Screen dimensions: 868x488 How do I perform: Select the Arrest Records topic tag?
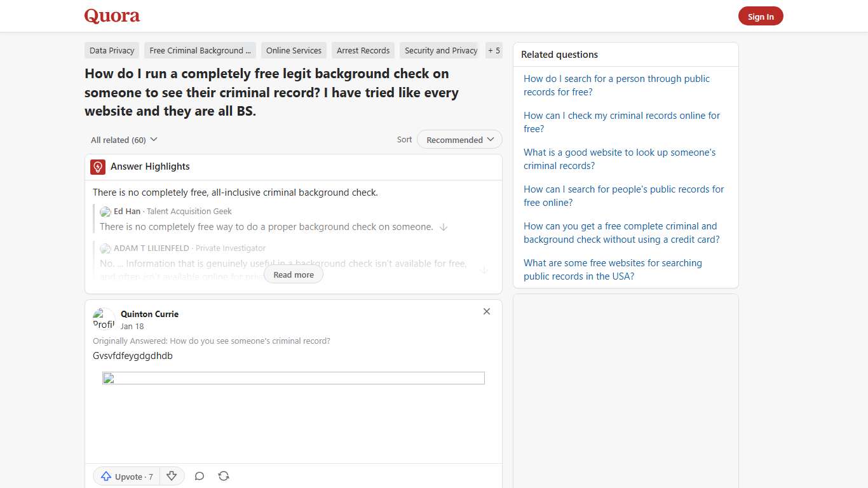pos(363,50)
